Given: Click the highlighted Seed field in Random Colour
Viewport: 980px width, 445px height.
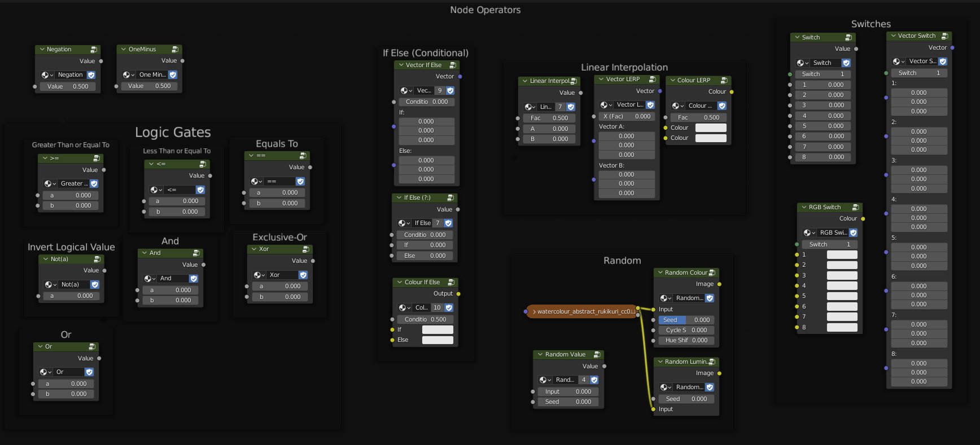Looking at the screenshot, I should pos(686,320).
